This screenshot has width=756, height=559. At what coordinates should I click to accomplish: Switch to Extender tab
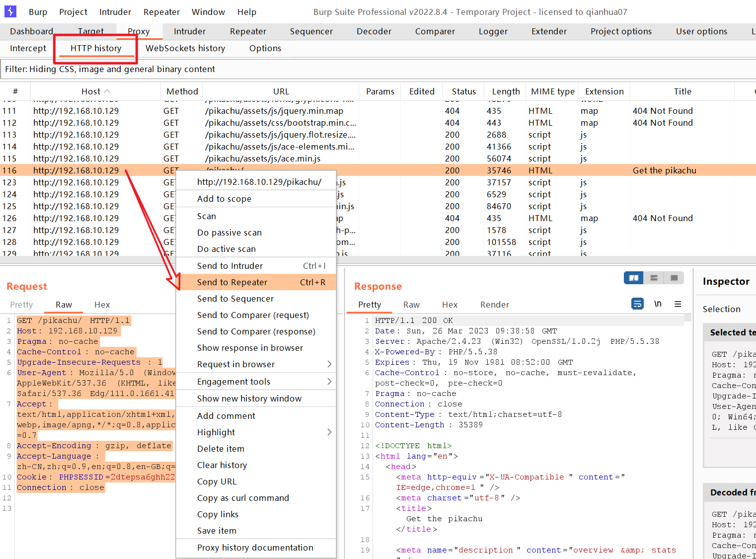point(549,31)
